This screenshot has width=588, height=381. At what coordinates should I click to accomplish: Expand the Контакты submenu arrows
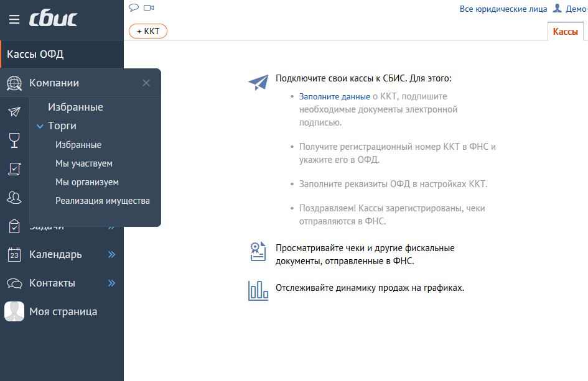pyautogui.click(x=112, y=283)
